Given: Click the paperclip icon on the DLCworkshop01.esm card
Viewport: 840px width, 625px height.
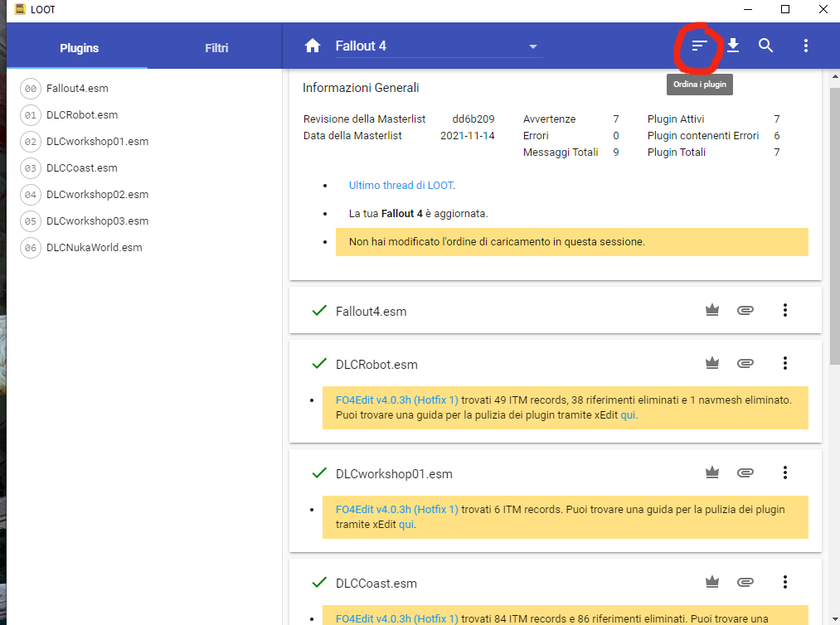Looking at the screenshot, I should [745, 472].
